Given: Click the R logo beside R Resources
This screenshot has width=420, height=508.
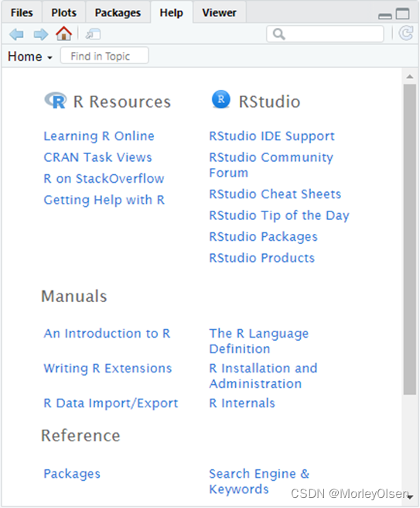Looking at the screenshot, I should 56,100.
